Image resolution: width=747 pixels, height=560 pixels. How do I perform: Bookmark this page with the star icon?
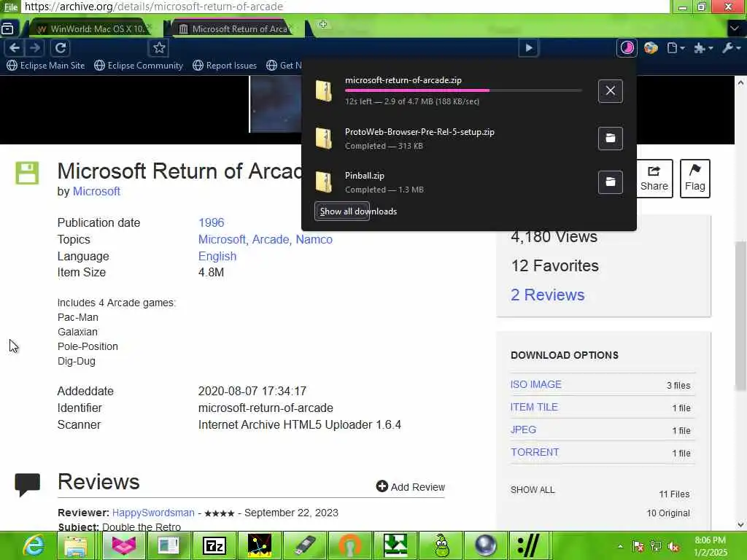[159, 47]
